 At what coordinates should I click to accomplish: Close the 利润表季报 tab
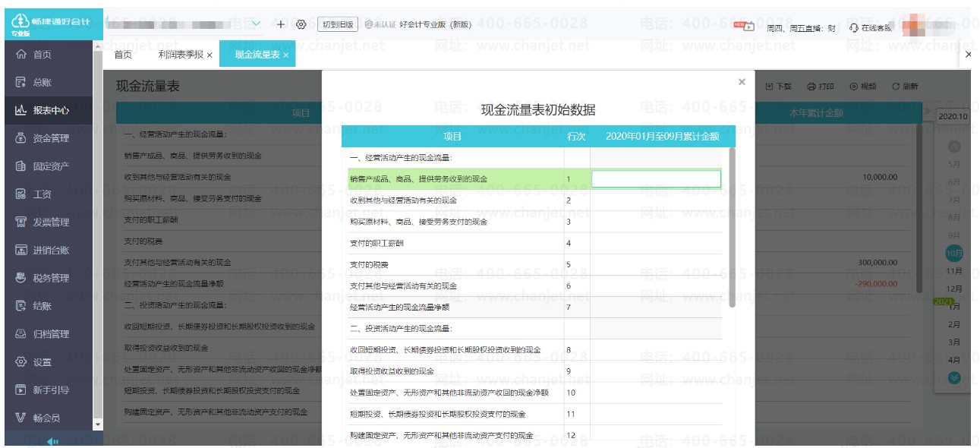point(210,55)
